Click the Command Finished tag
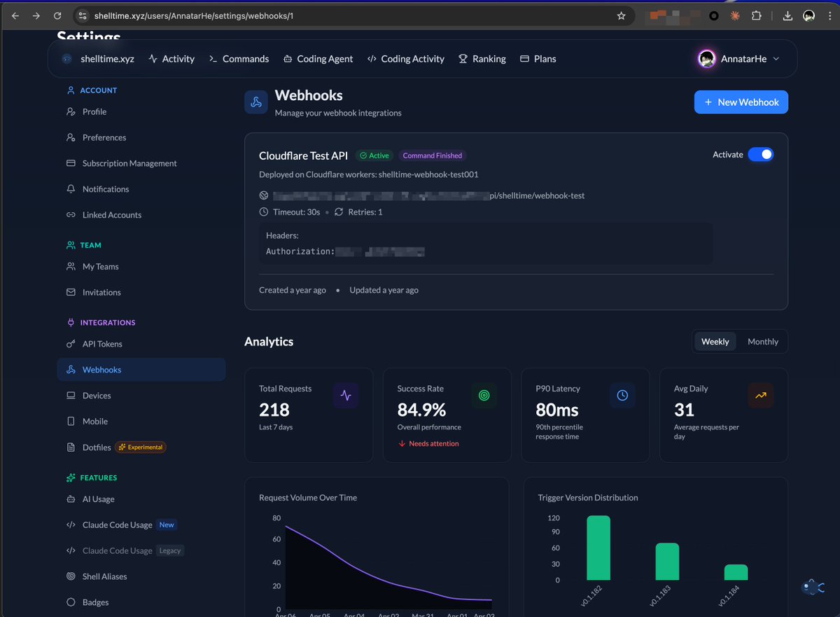The height and width of the screenshot is (617, 840). (x=433, y=155)
